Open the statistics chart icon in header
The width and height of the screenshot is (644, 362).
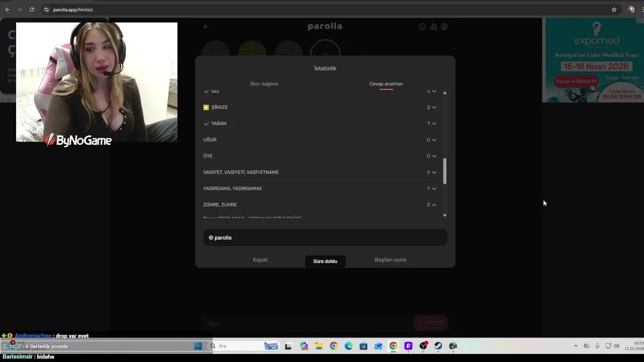pyautogui.click(x=433, y=27)
